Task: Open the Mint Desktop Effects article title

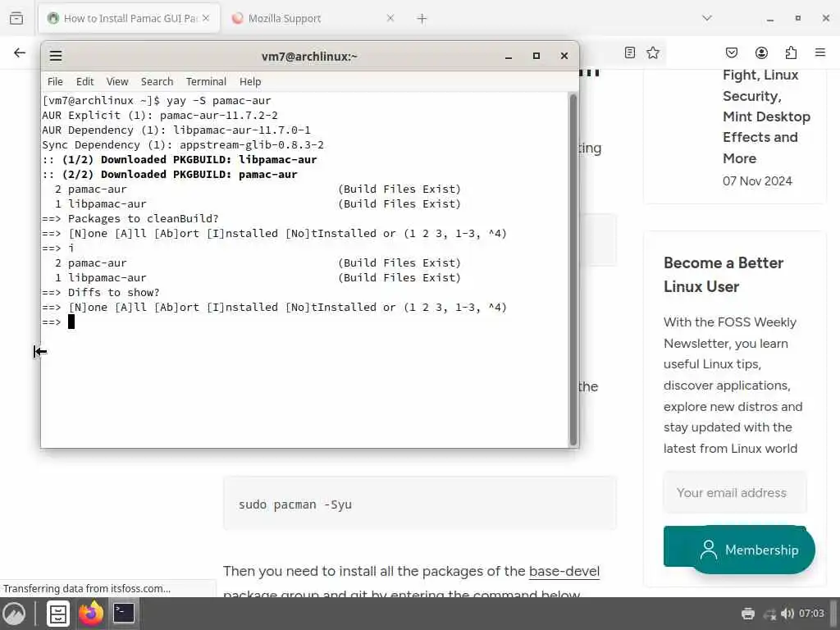Action: coord(766,116)
